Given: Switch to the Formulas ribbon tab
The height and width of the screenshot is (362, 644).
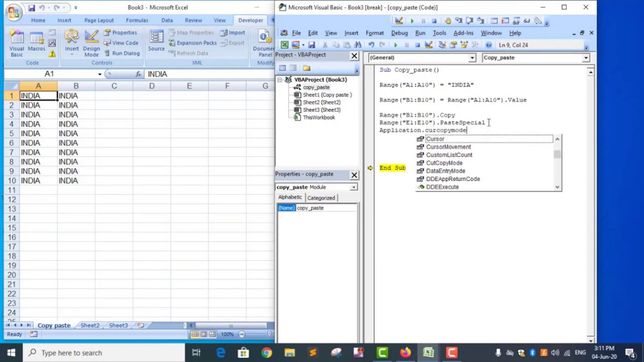Looking at the screenshot, I should (x=137, y=20).
